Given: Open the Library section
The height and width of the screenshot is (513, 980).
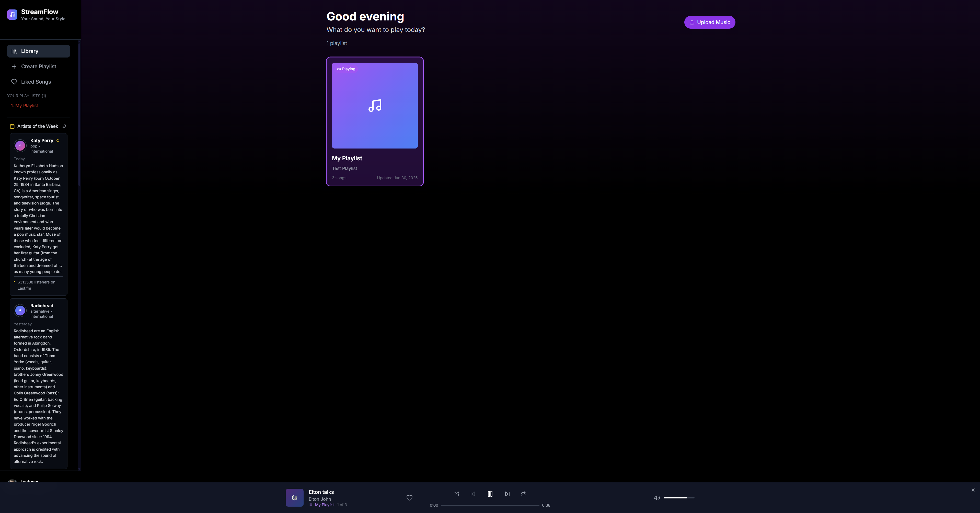Looking at the screenshot, I should 38,51.
